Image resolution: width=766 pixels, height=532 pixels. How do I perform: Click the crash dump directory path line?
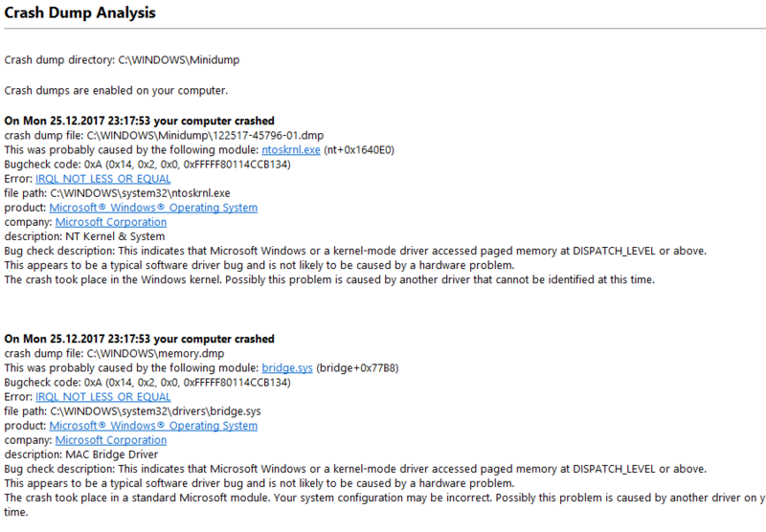point(122,60)
